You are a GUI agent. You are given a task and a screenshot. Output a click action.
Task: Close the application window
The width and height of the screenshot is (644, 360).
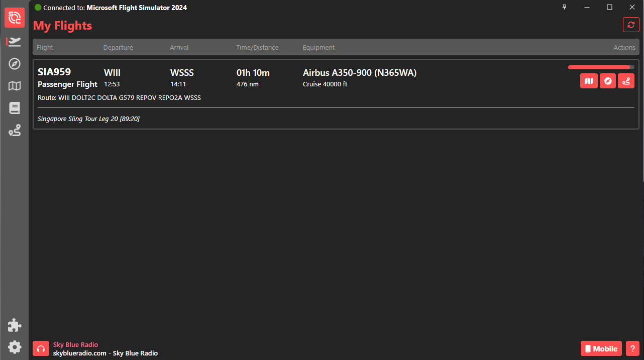632,7
